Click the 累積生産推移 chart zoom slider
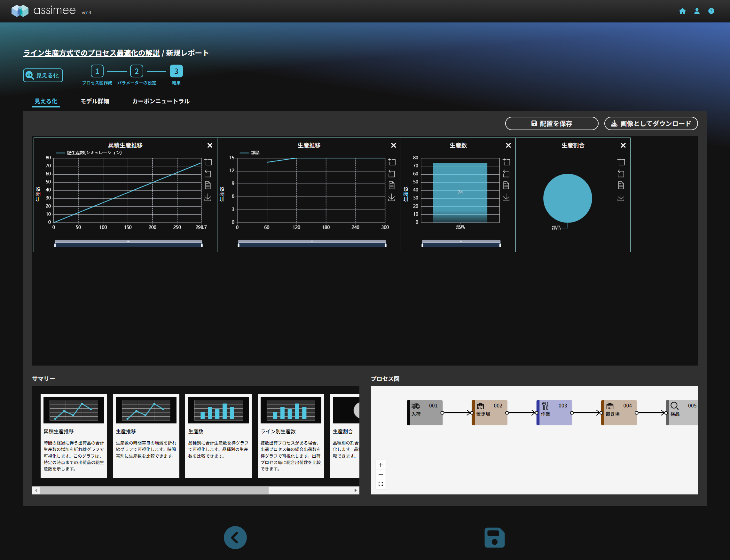 point(128,244)
